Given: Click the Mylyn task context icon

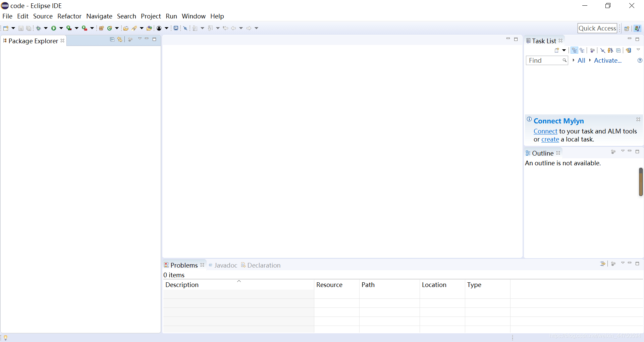Looking at the screenshot, I should tap(159, 28).
